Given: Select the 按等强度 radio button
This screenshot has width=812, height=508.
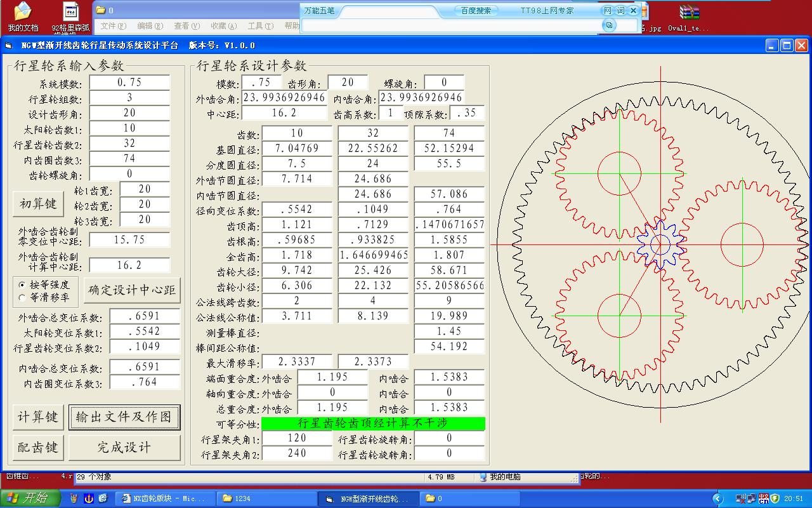Looking at the screenshot, I should pos(22,284).
